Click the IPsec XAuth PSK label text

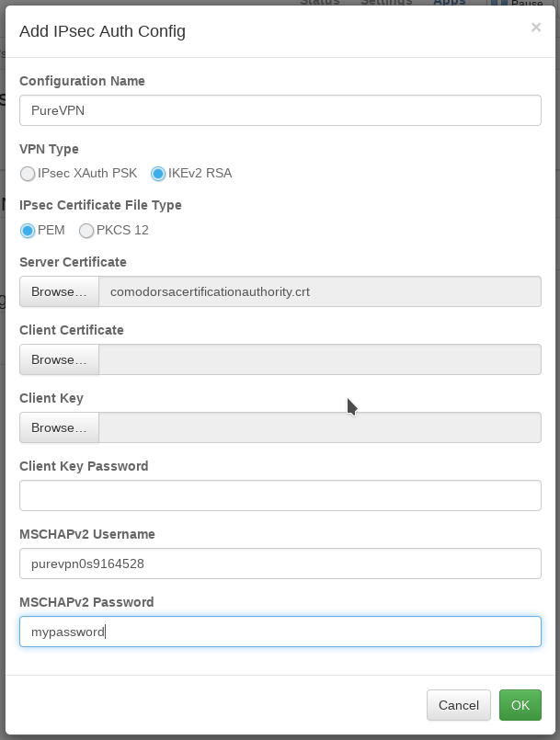pyautogui.click(x=87, y=174)
